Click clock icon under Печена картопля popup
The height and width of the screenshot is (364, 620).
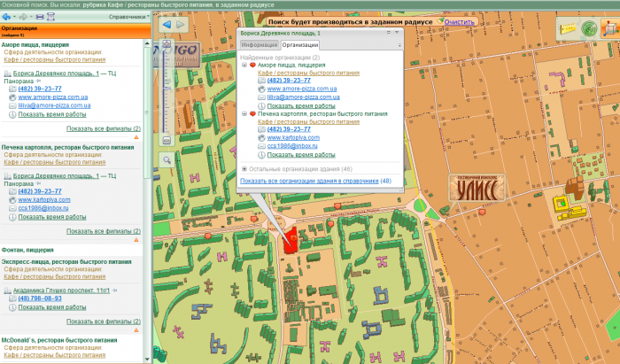tap(261, 155)
